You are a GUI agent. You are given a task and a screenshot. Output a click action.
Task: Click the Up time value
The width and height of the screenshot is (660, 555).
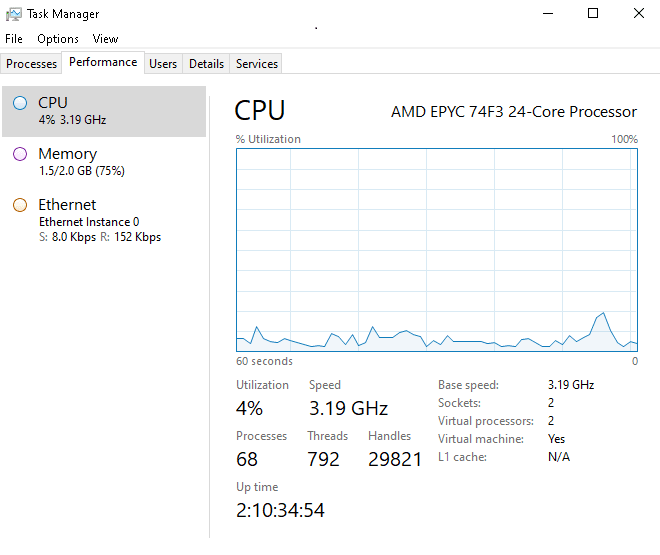(x=280, y=511)
